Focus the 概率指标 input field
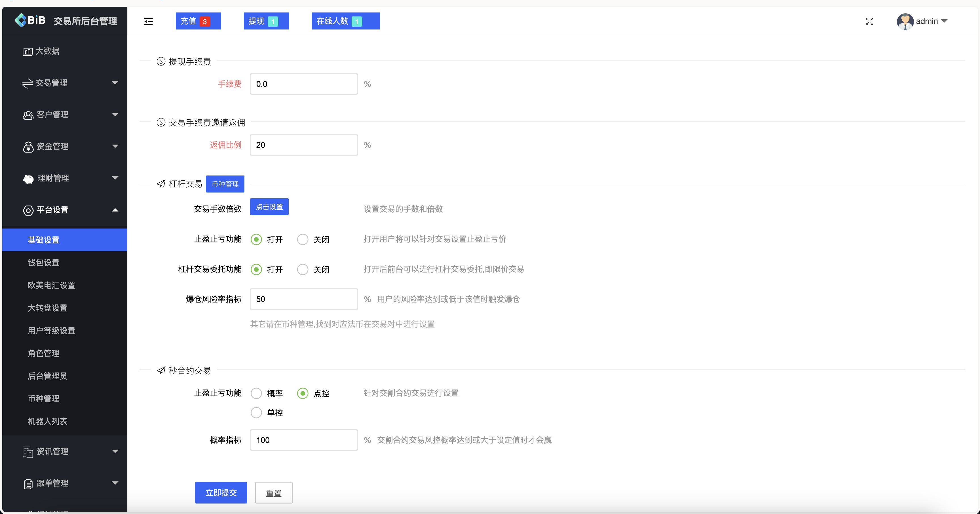 click(304, 440)
